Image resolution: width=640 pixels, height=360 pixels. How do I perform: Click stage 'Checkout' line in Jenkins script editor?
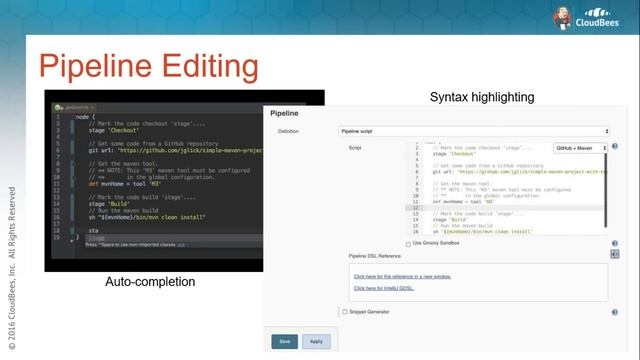[x=454, y=154]
